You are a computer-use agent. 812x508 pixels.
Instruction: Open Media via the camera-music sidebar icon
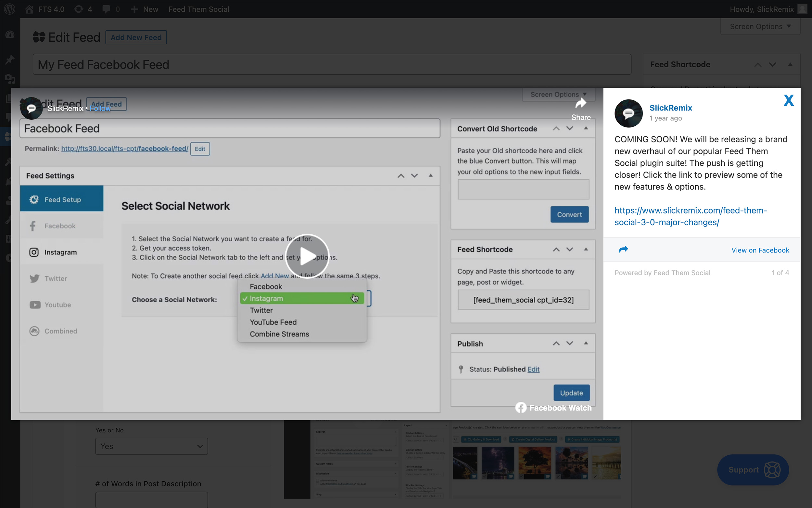pos(10,79)
